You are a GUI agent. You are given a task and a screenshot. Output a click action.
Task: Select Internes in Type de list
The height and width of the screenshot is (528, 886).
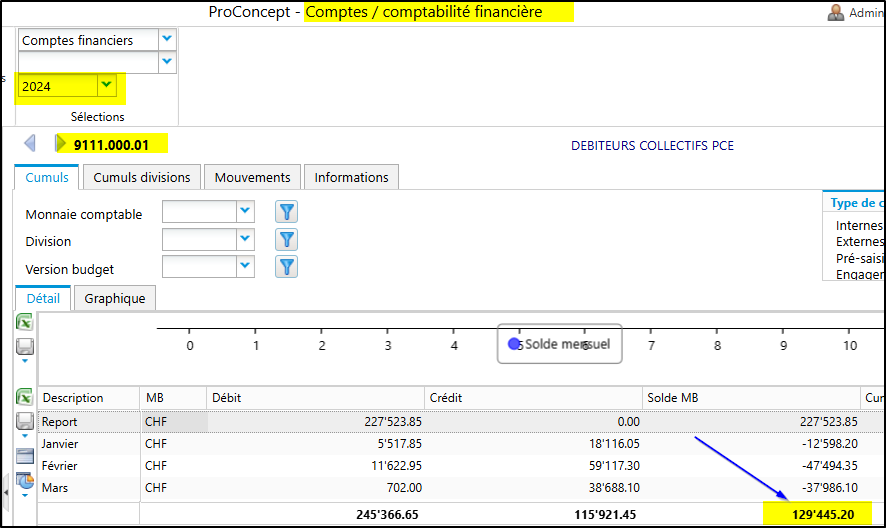tap(859, 226)
